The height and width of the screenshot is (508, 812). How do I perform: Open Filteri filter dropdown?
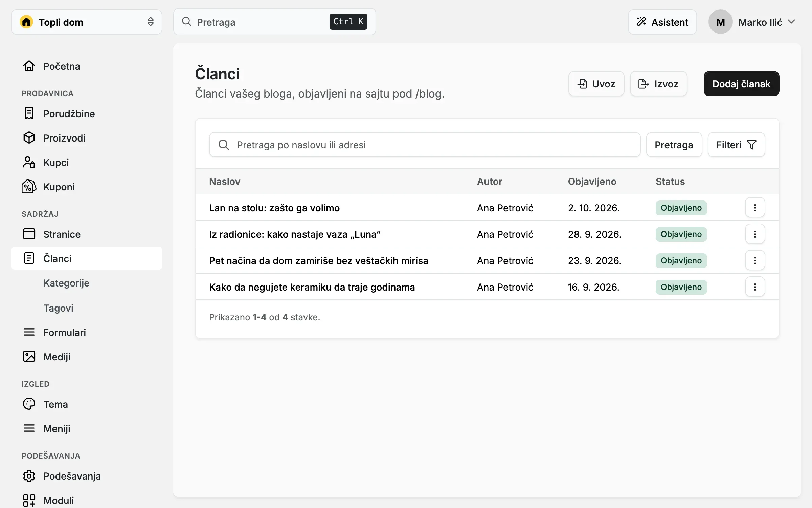point(736,145)
